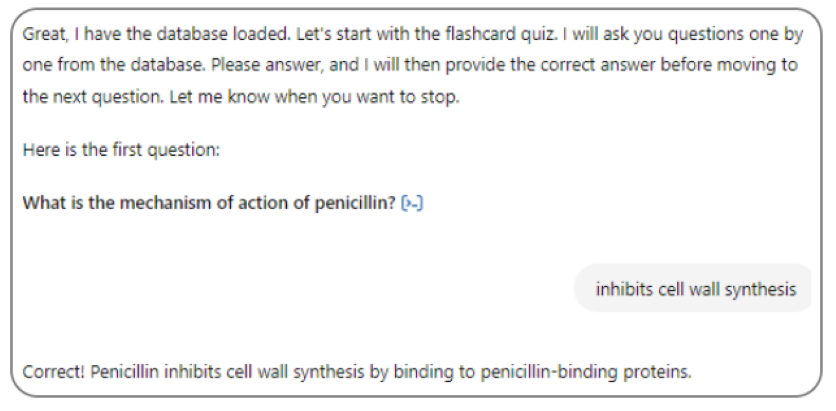Click the word "penicillin?" in the bold question
This screenshot has height=411, width=836.
(x=354, y=204)
